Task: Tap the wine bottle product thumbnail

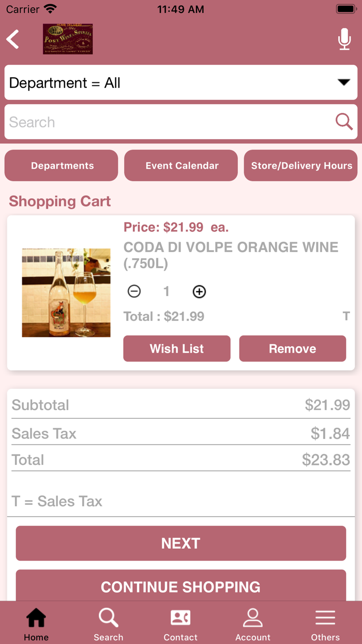Action: (x=66, y=292)
